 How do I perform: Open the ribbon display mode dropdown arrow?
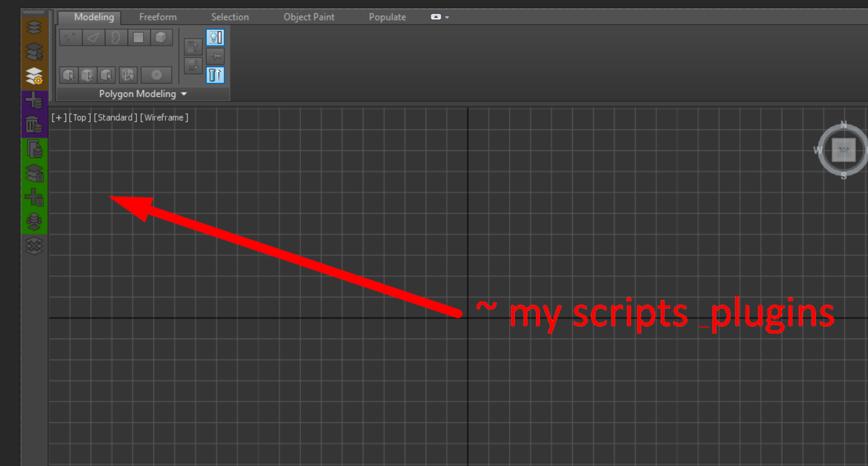[x=446, y=17]
